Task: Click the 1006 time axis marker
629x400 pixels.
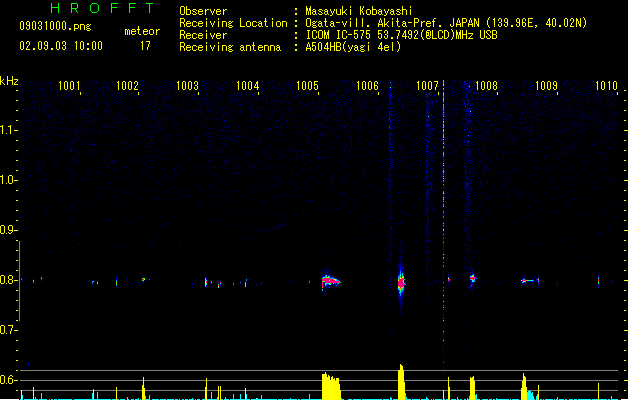Action: pyautogui.click(x=367, y=86)
